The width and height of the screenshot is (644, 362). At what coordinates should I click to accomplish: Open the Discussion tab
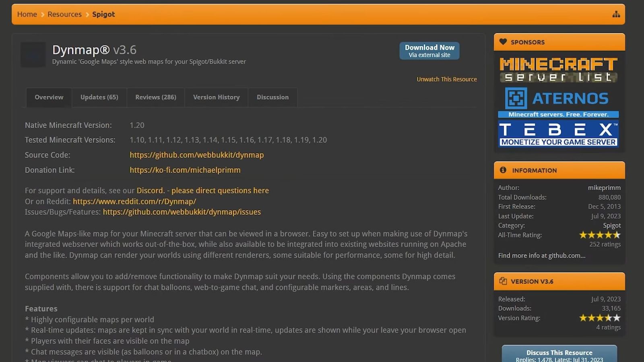(272, 97)
